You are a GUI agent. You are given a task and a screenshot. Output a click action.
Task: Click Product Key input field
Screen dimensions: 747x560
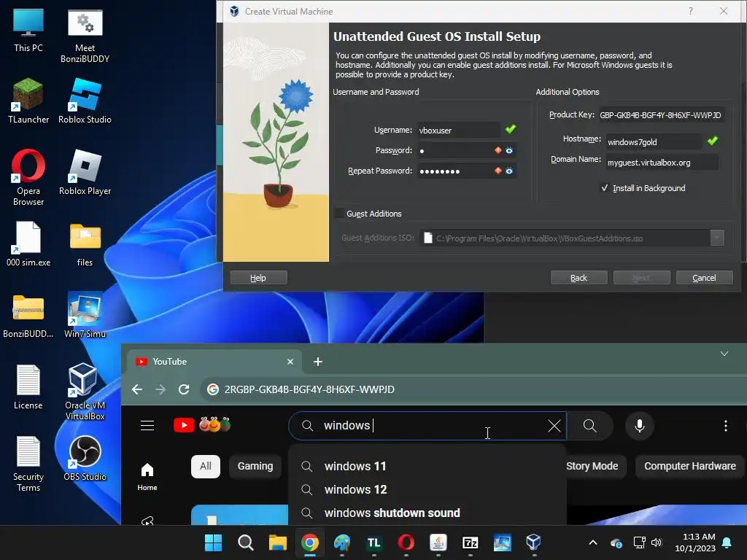tap(662, 114)
